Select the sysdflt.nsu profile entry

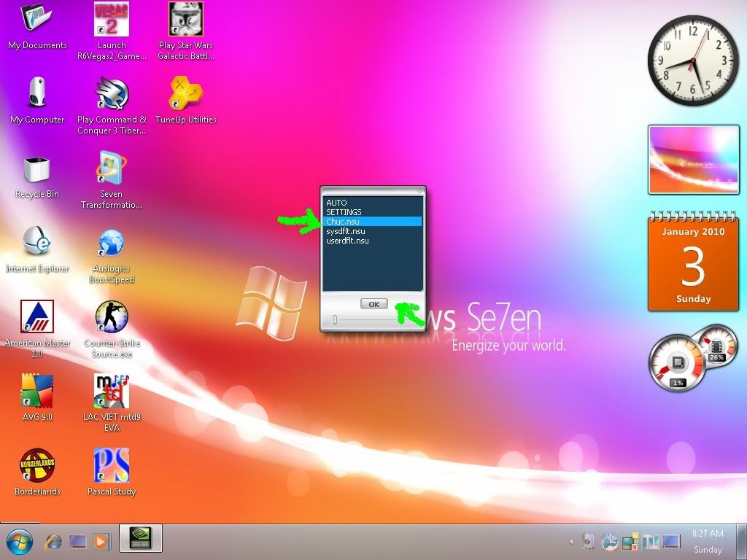[x=372, y=231]
